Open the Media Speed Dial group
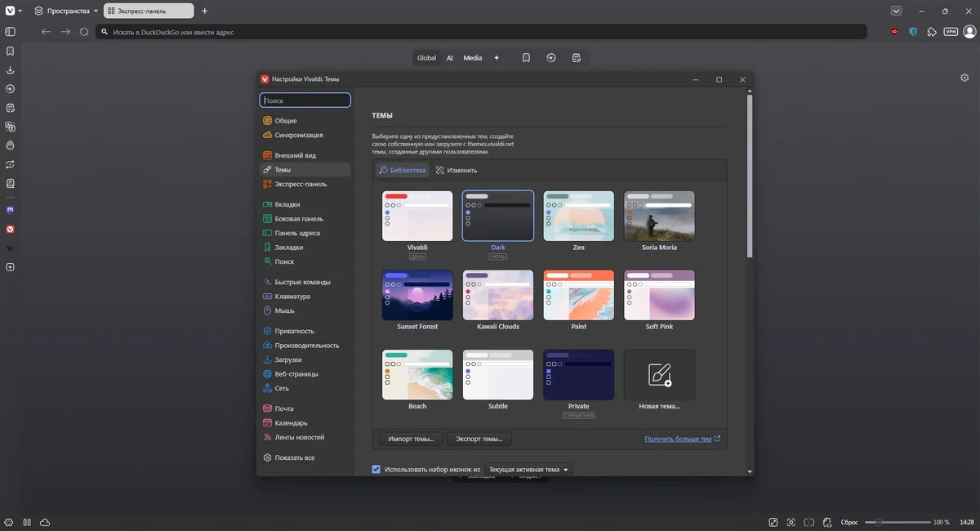Viewport: 980px width, 531px height. coord(473,58)
